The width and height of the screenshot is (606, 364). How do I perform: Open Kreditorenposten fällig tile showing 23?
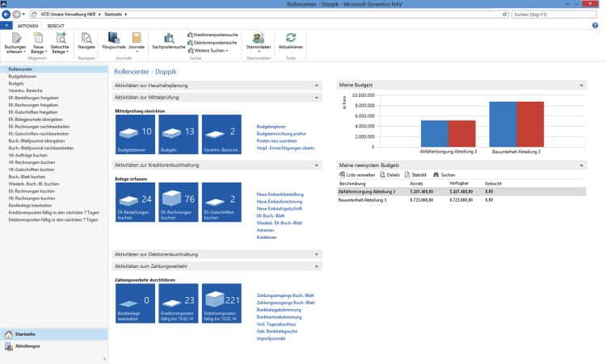tap(179, 303)
